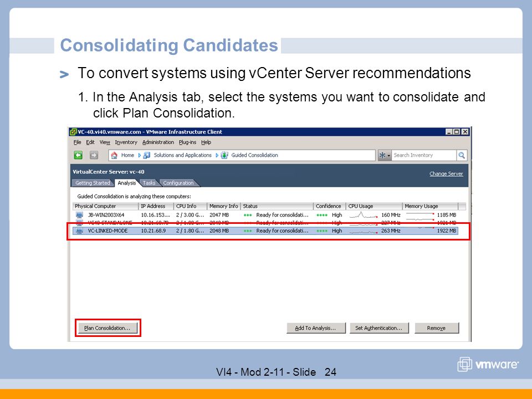
Task: Click the green back navigation arrow
Action: [x=78, y=155]
